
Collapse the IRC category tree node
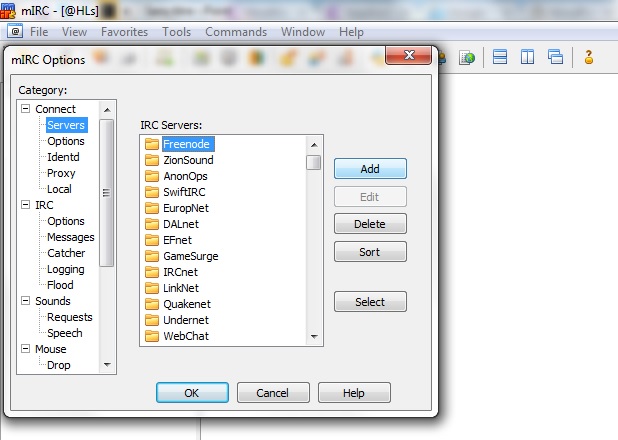26,205
